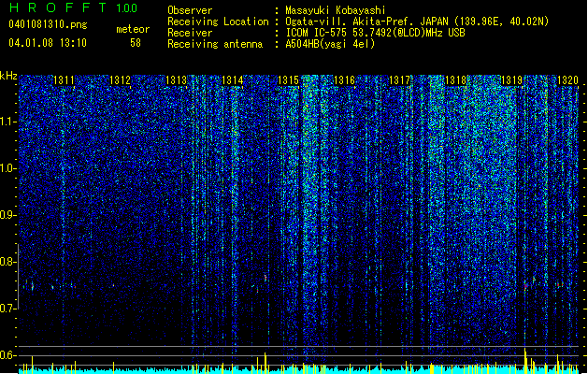Click the HROFFT 1.0.0 title text

73,7
